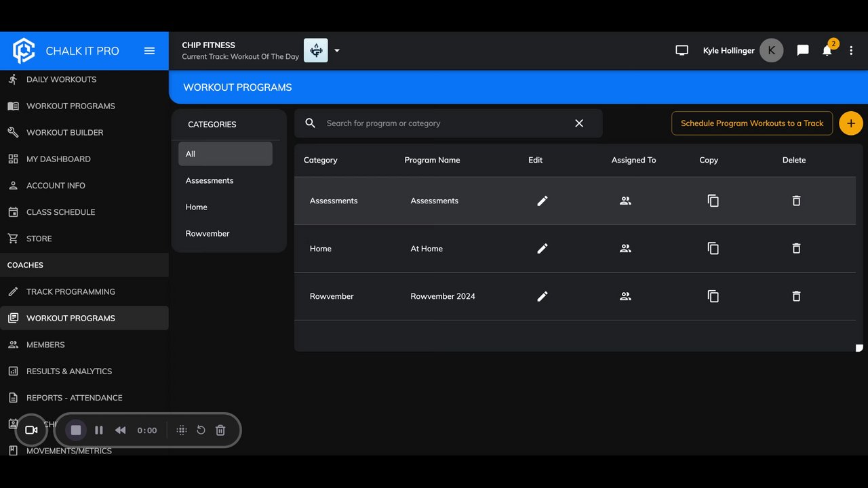The width and height of the screenshot is (868, 488).
Task: Click the wrench icon for Workout Builder
Action: point(13,132)
